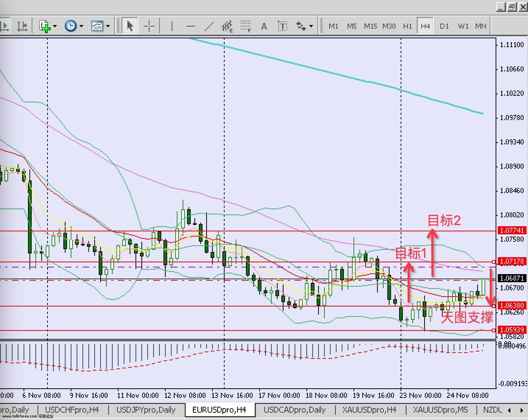Switch chart to M5 timeframe
Viewport: 528px width, 420px height.
point(352,26)
